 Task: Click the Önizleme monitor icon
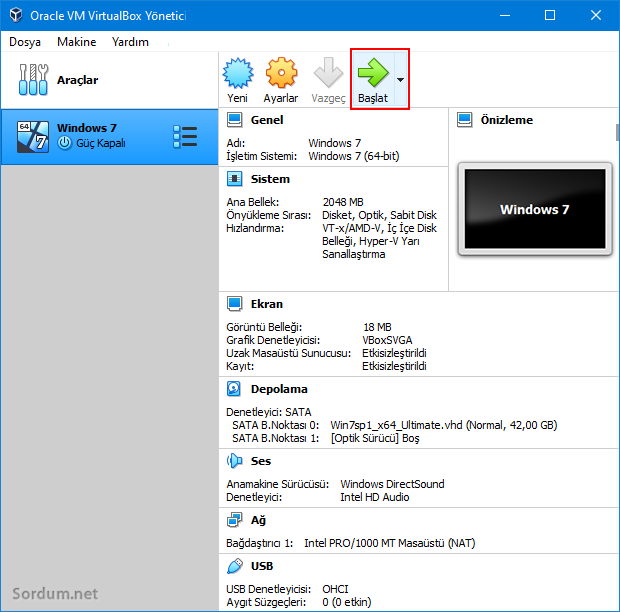(x=465, y=120)
